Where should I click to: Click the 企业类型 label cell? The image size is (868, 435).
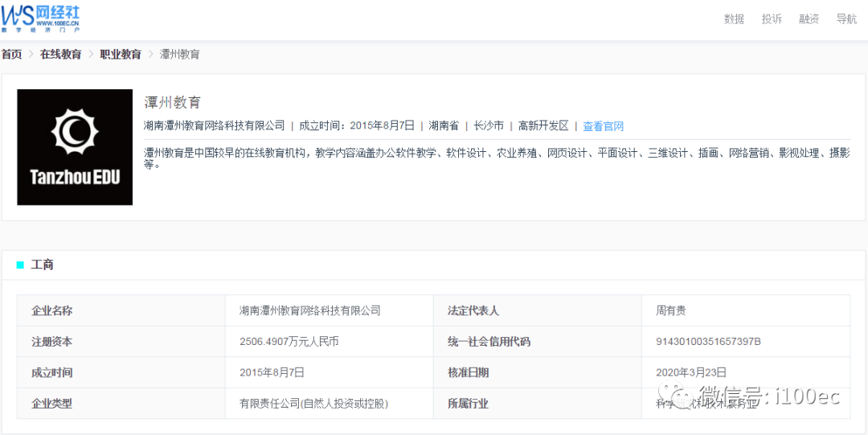pyautogui.click(x=121, y=404)
